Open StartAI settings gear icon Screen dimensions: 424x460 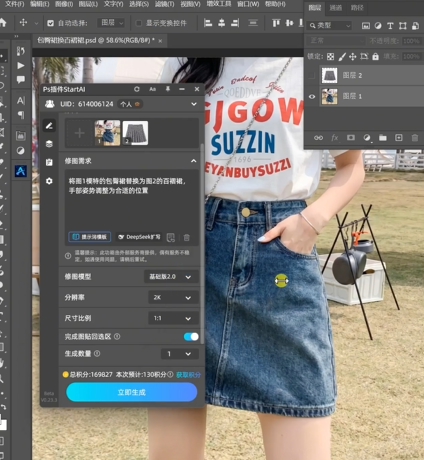49,181
